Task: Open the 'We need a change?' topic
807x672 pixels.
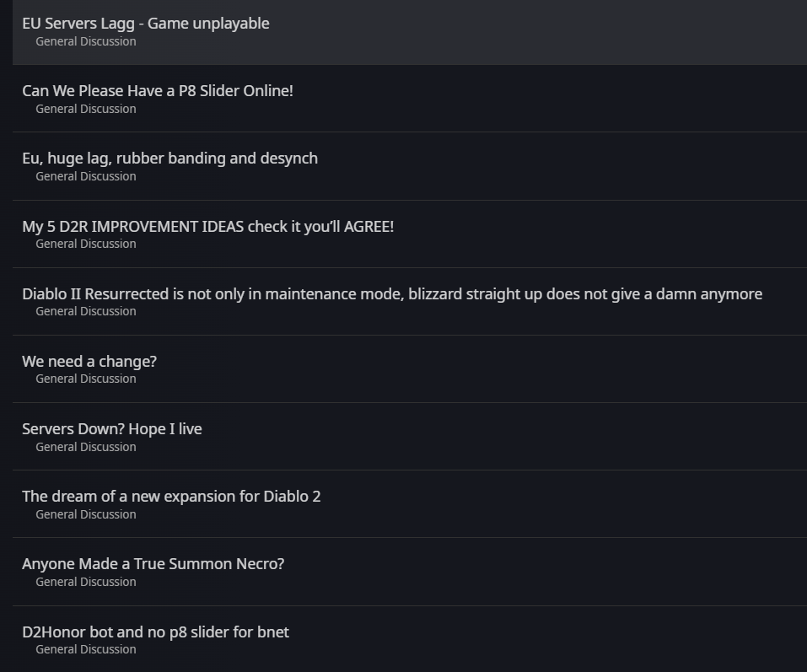Action: pyautogui.click(x=89, y=361)
